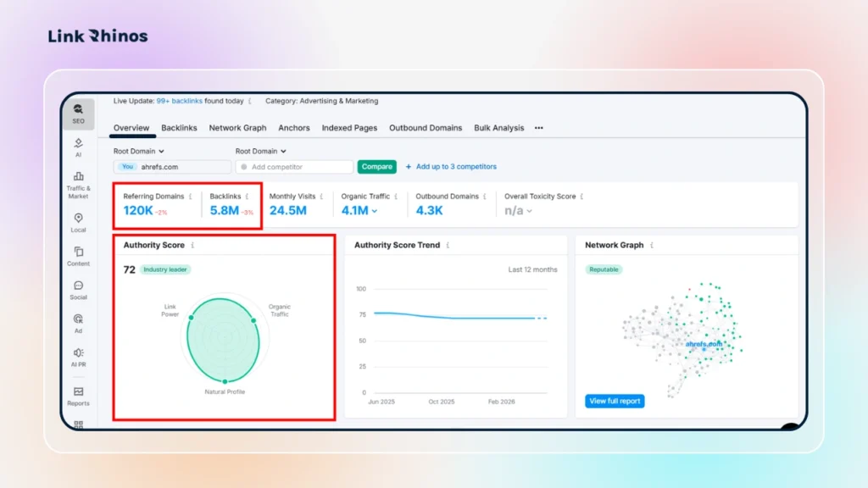Viewport: 868px width, 488px height.
Task: Click the Link Power radar point
Action: (x=191, y=318)
